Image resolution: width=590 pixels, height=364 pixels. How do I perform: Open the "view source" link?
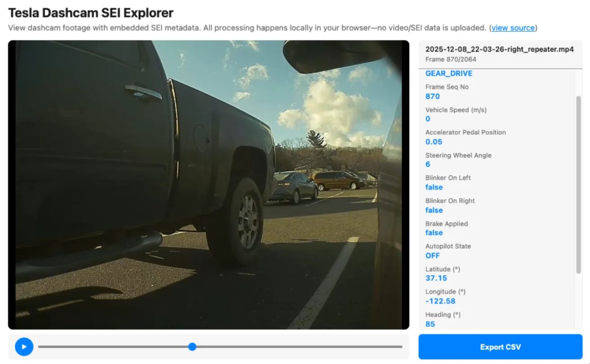pos(513,28)
